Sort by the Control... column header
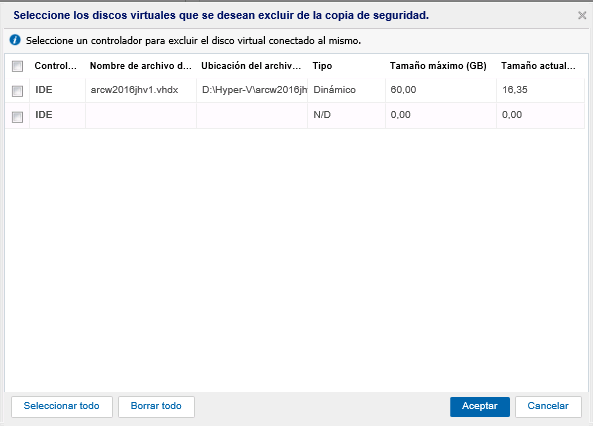The height and width of the screenshot is (426, 593). click(56, 66)
